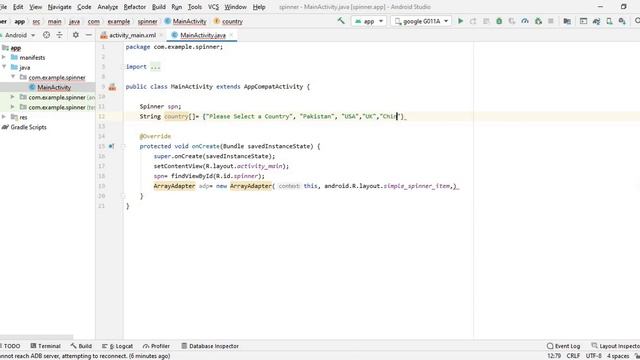Hide the project panel with minus icon
Image resolution: width=640 pixels, height=360 pixels.
pos(89,35)
